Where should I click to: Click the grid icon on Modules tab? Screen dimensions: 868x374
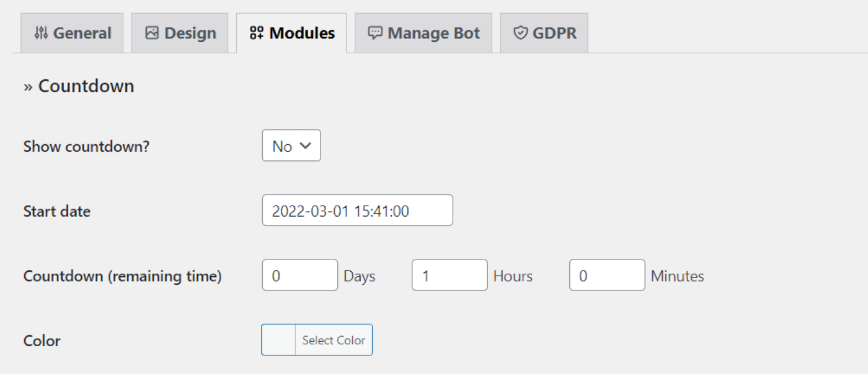click(257, 33)
